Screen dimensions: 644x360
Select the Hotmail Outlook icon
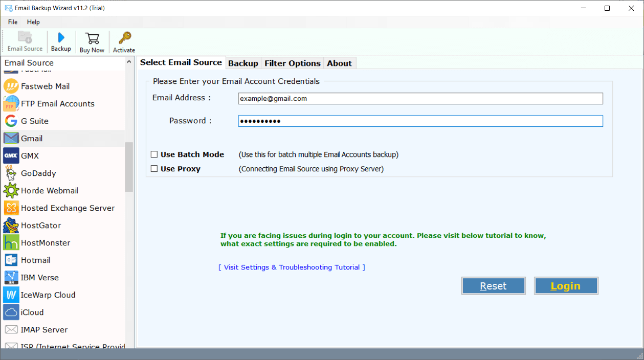click(x=11, y=260)
